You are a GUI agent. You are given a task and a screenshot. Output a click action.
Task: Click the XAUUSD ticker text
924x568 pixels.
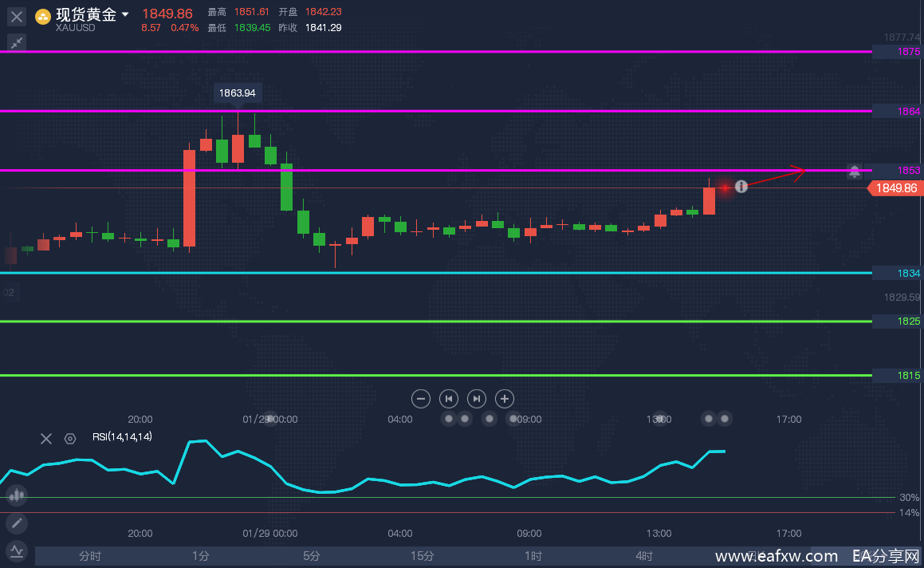(x=76, y=28)
